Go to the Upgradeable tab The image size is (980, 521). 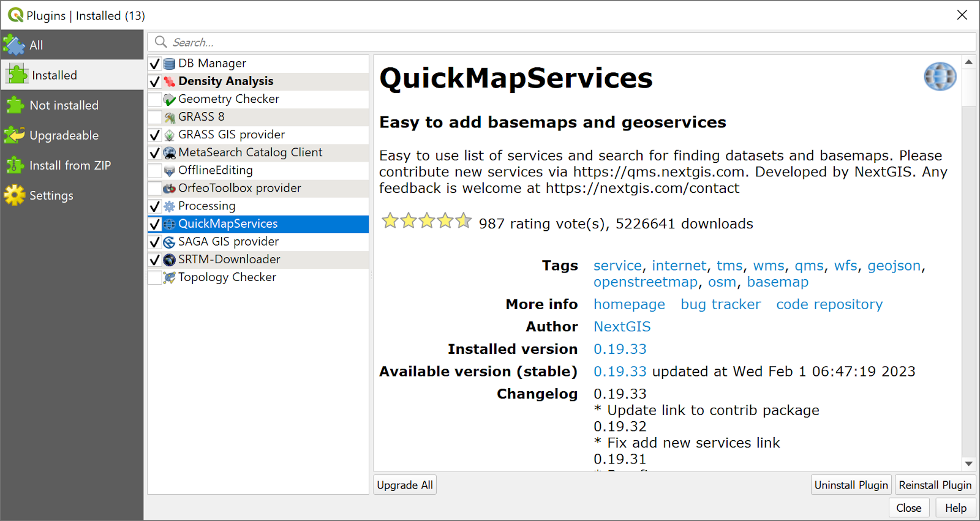[72, 135]
